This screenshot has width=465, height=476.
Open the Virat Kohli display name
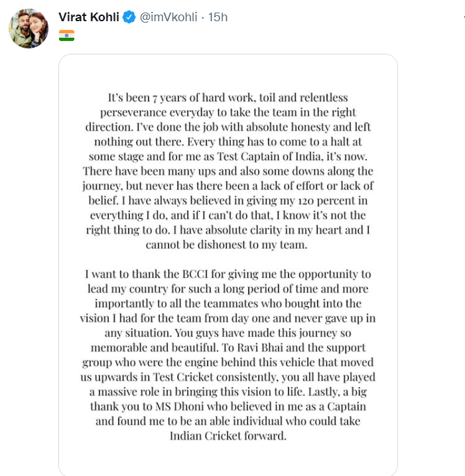pos(89,17)
